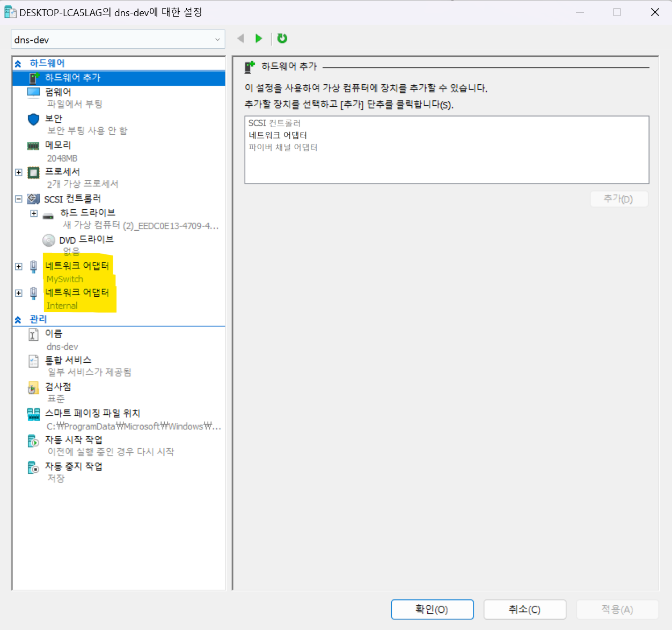Click the 취소(C) button
Screen dimensions: 672x630
point(525,610)
